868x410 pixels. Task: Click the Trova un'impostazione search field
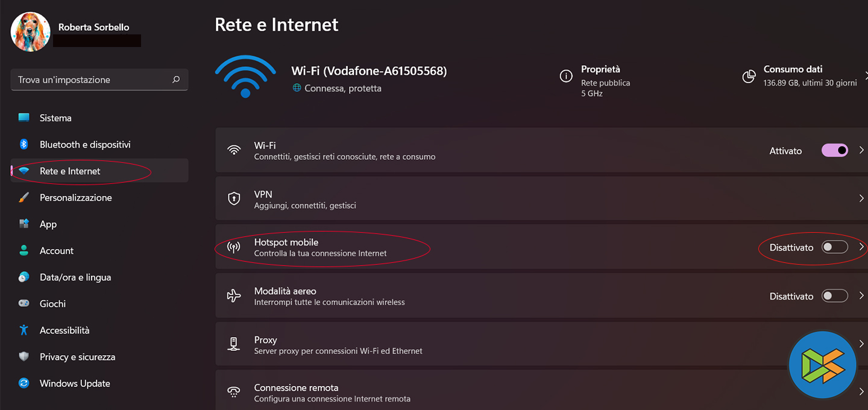tap(90, 80)
